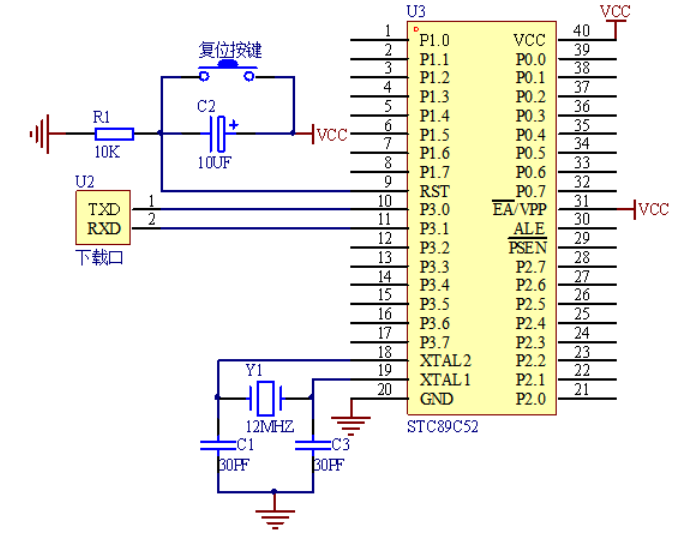Viewport: 680px width, 545px height.
Task: Click the XTAL2 pin label
Action: click(x=445, y=361)
